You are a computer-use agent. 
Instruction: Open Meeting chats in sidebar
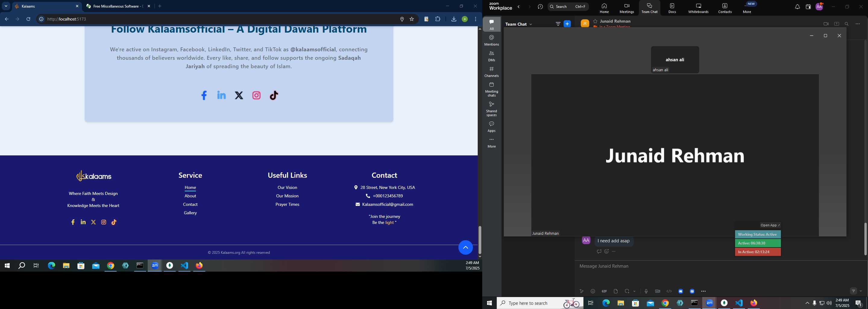tap(492, 90)
